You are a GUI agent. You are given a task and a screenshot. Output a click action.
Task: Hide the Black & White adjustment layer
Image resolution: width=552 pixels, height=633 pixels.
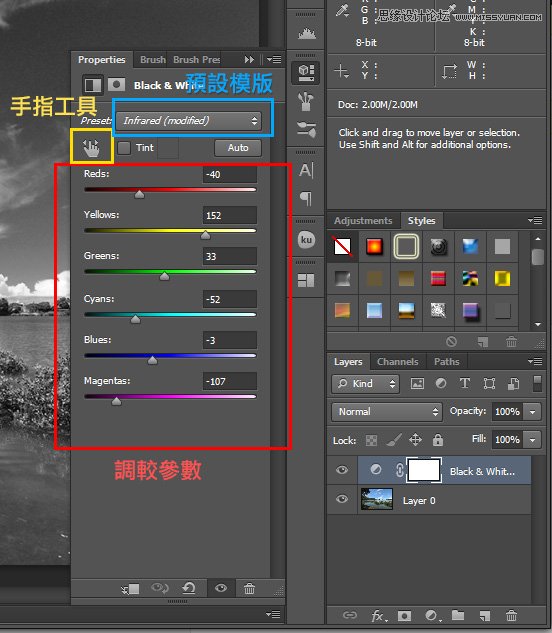342,470
